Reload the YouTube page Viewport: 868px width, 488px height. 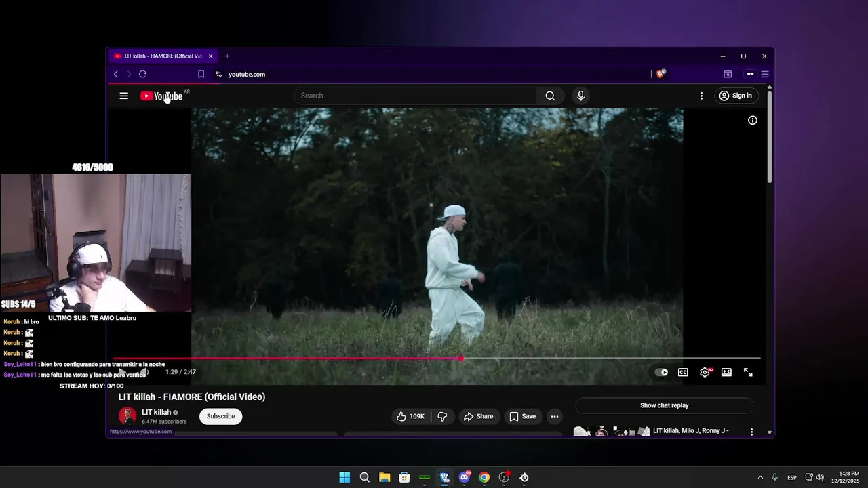[142, 74]
